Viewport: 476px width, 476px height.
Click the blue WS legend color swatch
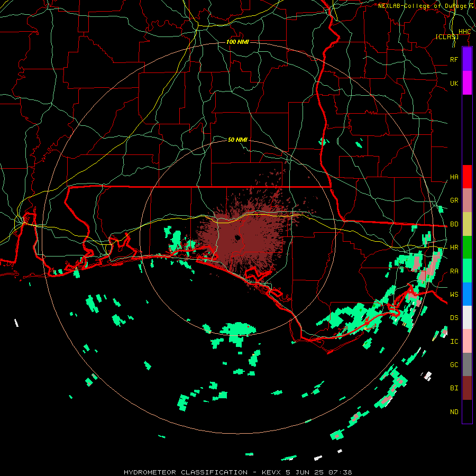point(467,294)
